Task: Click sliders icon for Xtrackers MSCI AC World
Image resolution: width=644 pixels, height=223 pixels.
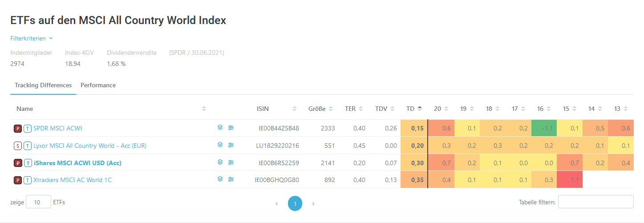Action: coord(231,179)
